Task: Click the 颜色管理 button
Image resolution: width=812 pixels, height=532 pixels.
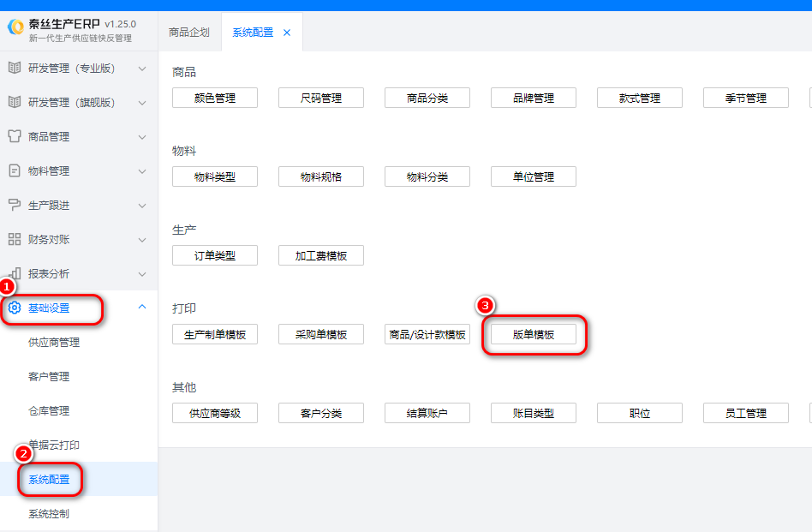Action: [215, 99]
